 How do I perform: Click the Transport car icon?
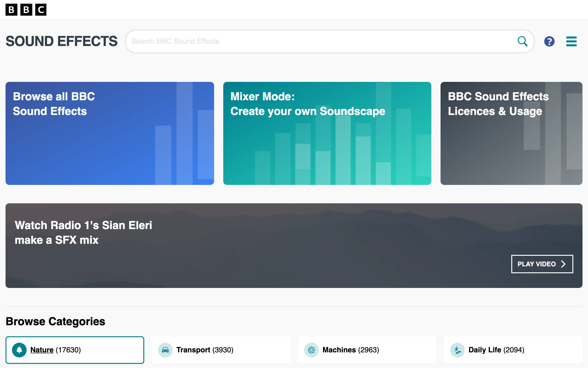click(165, 350)
